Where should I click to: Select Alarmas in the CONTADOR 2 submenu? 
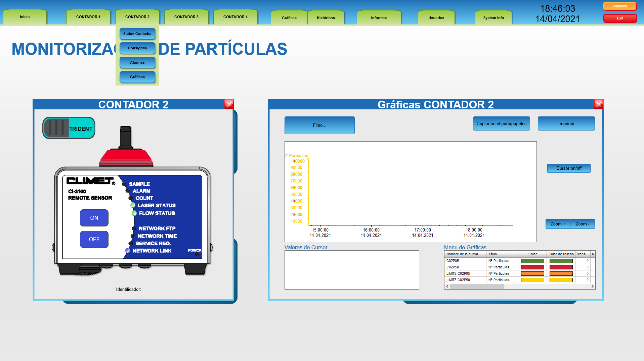point(137,62)
